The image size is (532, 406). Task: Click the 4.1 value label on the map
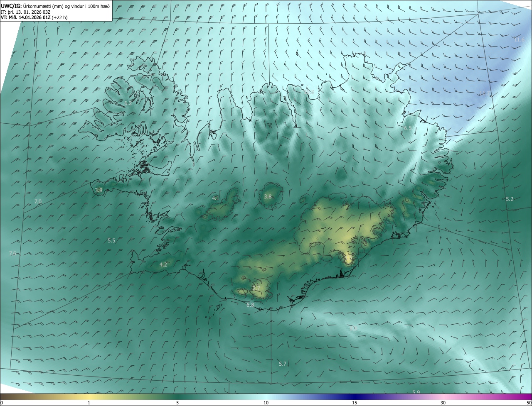[x=216, y=198]
